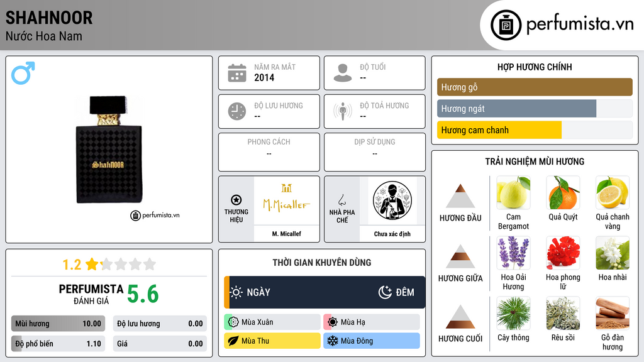Click the Trải nghiệm mùi hương heading
Viewport: 644px width, 362px height.
tap(535, 162)
